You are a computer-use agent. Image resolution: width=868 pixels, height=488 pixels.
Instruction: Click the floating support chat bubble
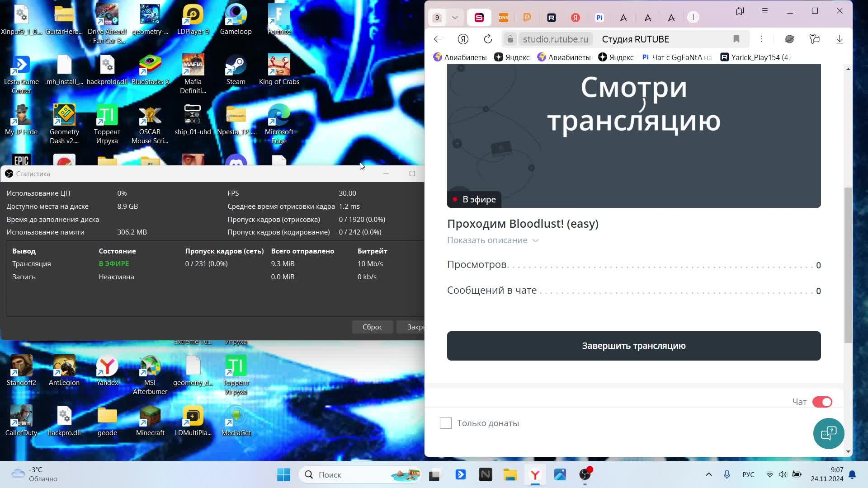pos(828,433)
